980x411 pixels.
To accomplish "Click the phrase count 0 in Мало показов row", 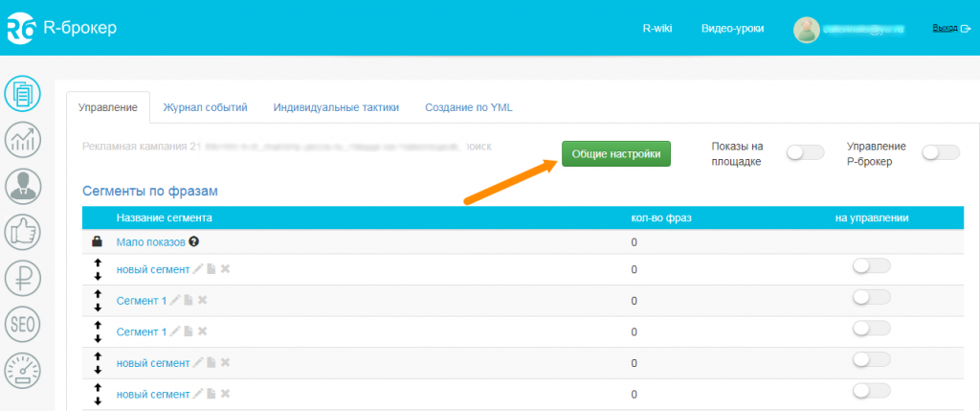I will click(634, 242).
